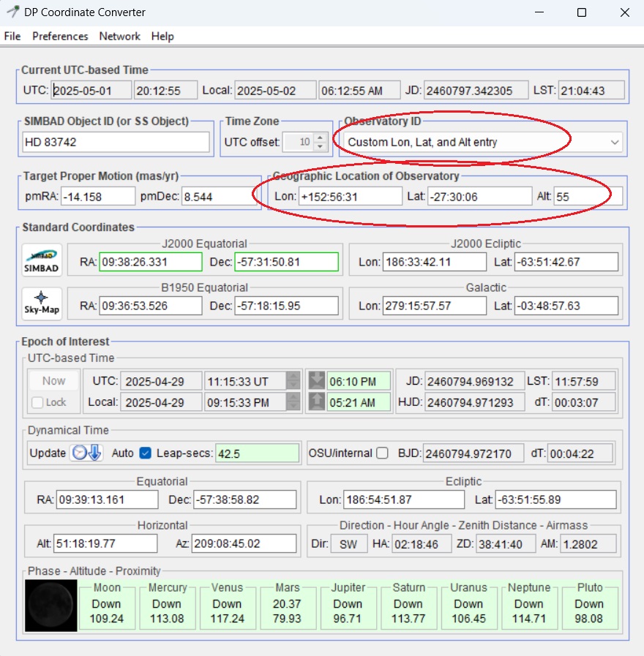The width and height of the screenshot is (644, 656).
Task: Step the epoch Local time down
Action: (293, 406)
